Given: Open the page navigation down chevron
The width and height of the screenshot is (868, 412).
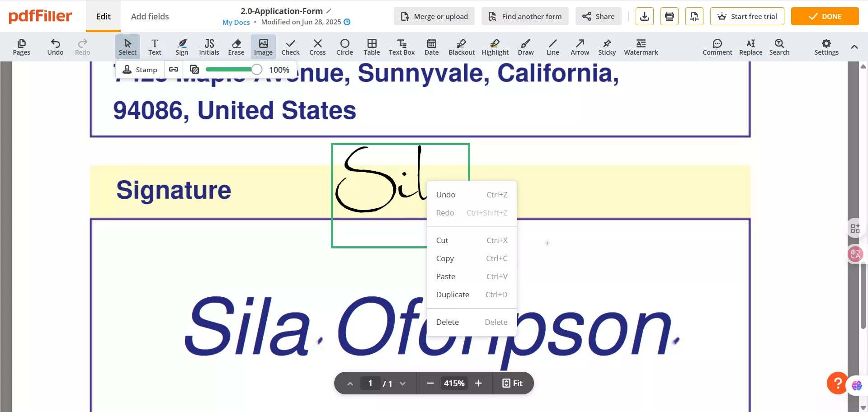Looking at the screenshot, I should (403, 383).
